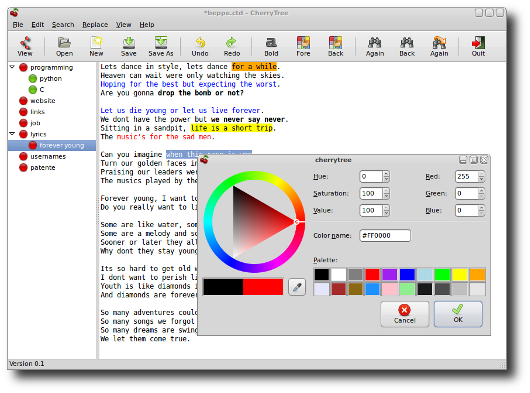Image resolution: width=530 pixels, height=393 pixels.
Task: Select the python tree node
Action: pyautogui.click(x=51, y=78)
